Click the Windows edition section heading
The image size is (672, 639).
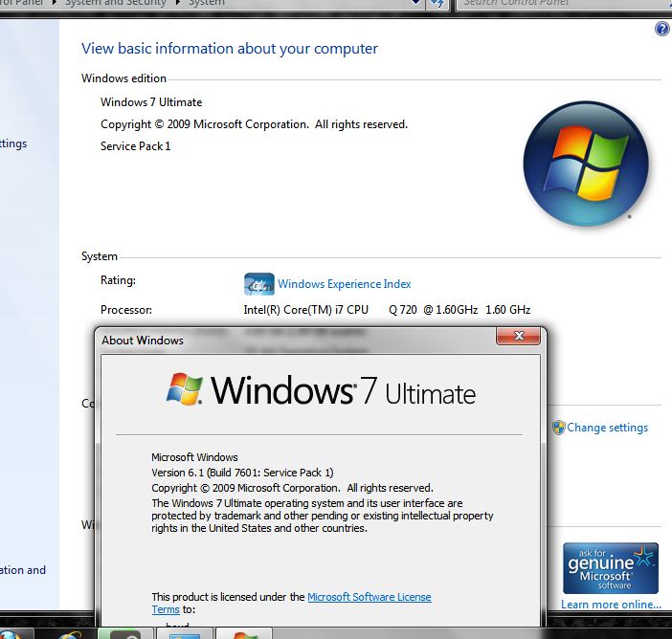point(123,78)
